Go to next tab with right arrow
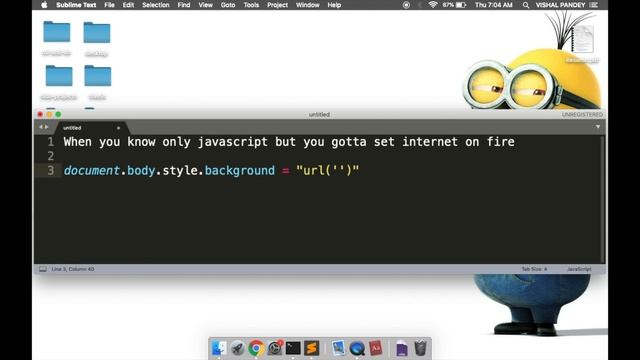Image resolution: width=640 pixels, height=360 pixels. click(x=47, y=127)
